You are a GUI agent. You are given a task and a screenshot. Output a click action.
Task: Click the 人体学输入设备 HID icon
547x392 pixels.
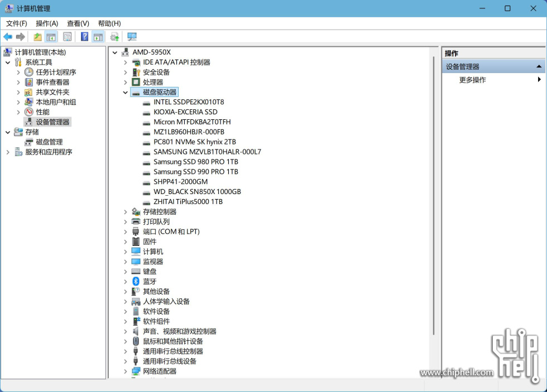[x=136, y=302]
